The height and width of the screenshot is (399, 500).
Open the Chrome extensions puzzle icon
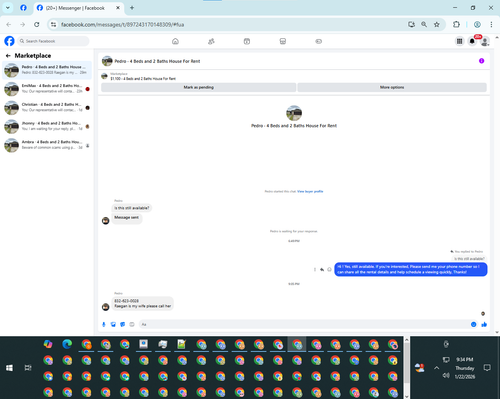pos(456,24)
